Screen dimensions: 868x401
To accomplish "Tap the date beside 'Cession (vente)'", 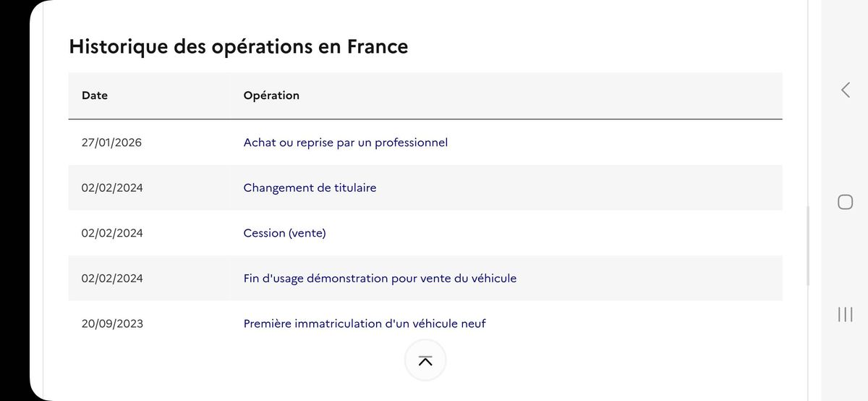I will 112,233.
